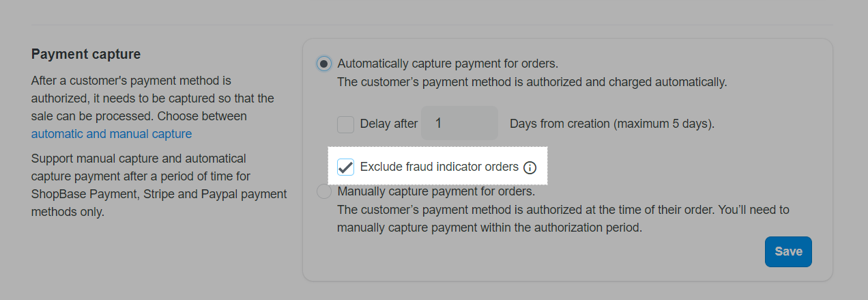Click the 'authorized at the time of their order' sentence
Image resolution: width=868 pixels, height=300 pixels.
564,210
